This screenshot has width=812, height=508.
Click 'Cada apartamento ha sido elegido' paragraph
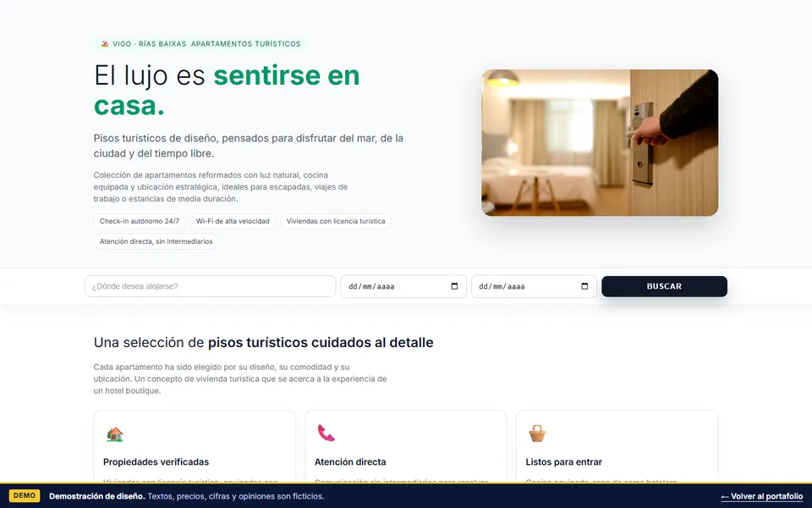[240, 379]
